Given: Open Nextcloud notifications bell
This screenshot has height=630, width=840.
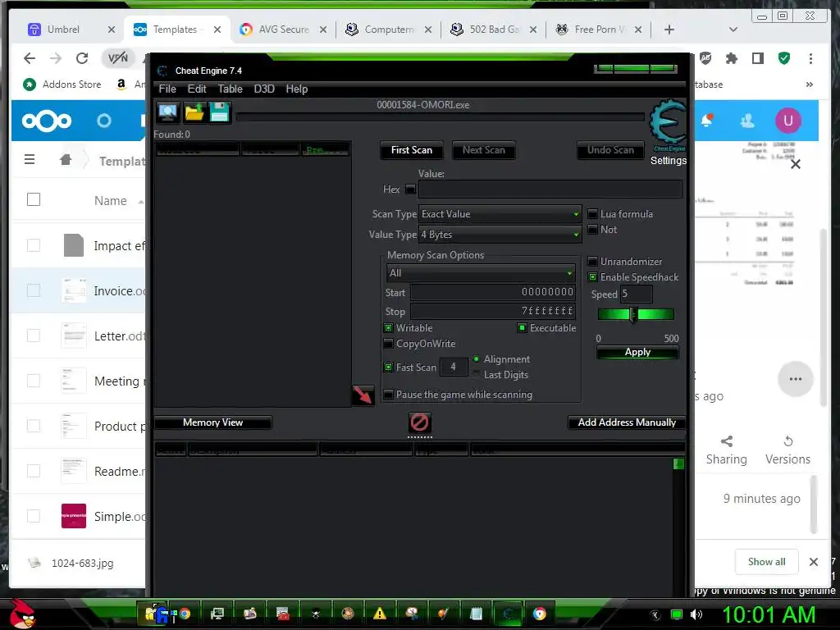Looking at the screenshot, I should (707, 121).
